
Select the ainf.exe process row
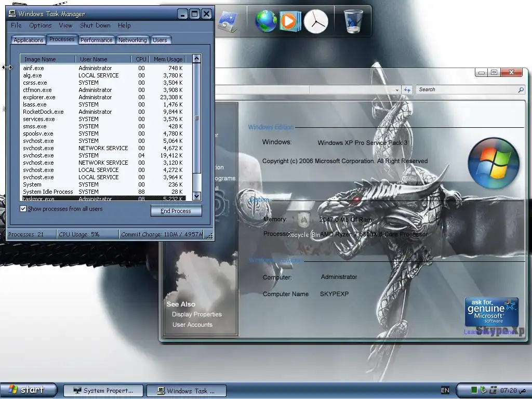click(x=104, y=68)
